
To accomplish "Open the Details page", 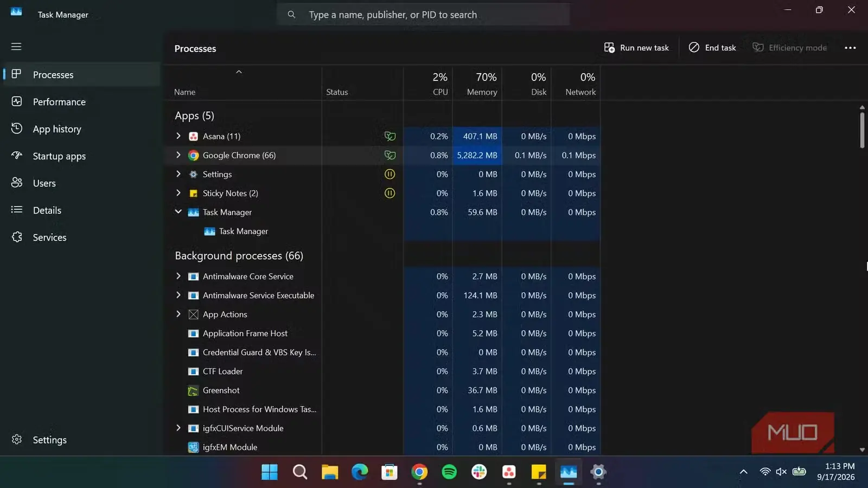I will point(81,210).
